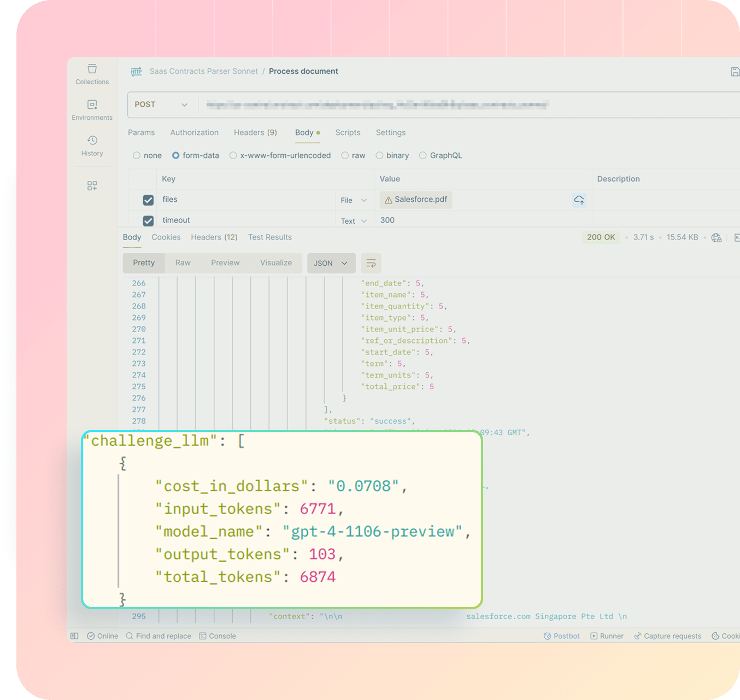Toggle the wrap lines icon
This screenshot has height=700, width=740.
click(371, 263)
